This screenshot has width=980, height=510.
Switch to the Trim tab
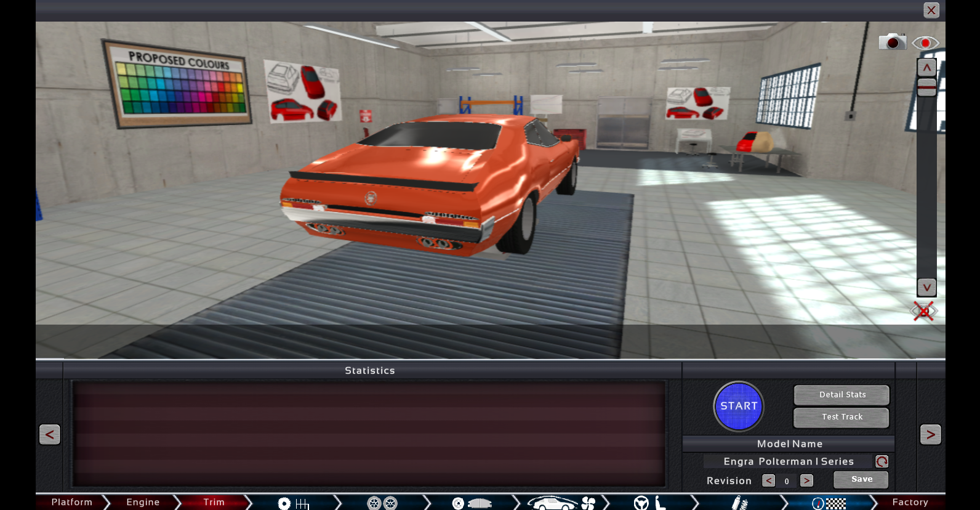point(214,503)
